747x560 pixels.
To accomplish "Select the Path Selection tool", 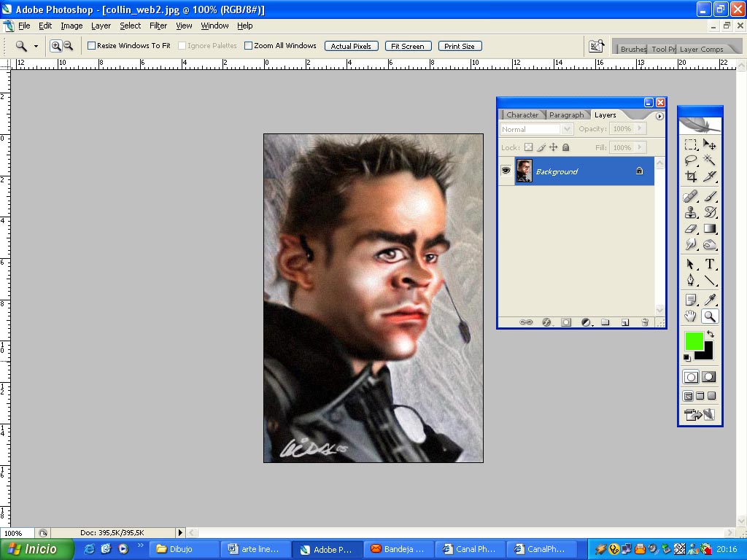I will click(x=691, y=264).
